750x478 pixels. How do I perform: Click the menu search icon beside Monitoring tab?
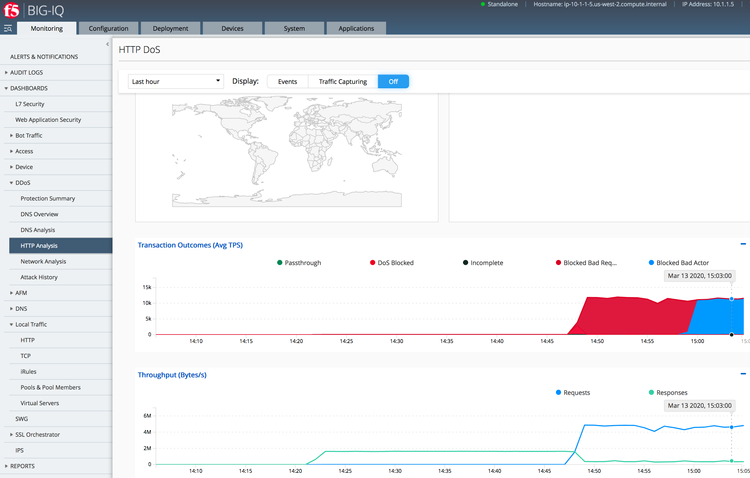[8, 28]
